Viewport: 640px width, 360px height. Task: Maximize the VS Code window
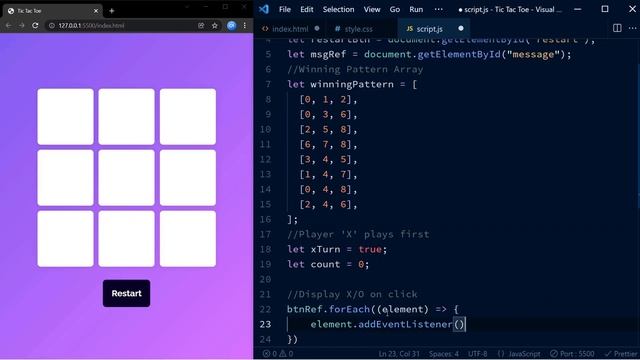coord(604,9)
